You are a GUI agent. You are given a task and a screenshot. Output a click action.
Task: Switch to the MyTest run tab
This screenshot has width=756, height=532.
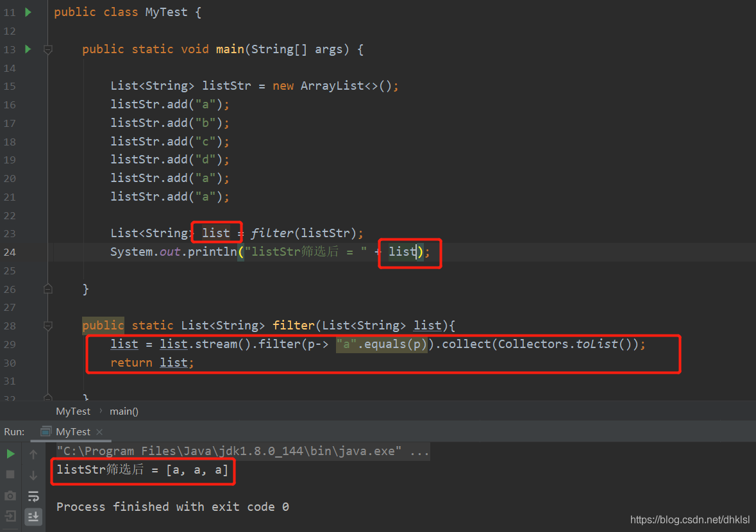click(x=73, y=432)
